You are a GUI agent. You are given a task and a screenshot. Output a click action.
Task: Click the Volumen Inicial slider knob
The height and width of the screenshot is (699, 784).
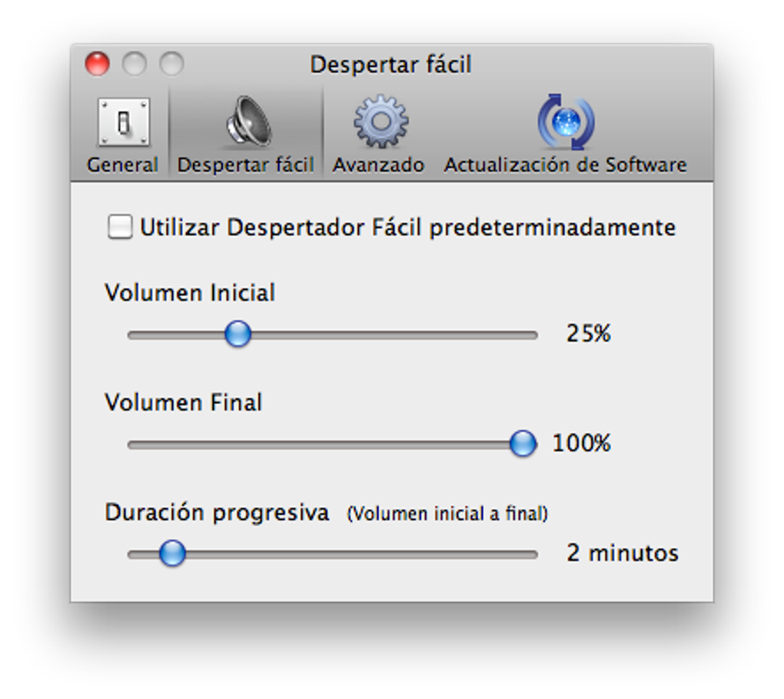[238, 335]
